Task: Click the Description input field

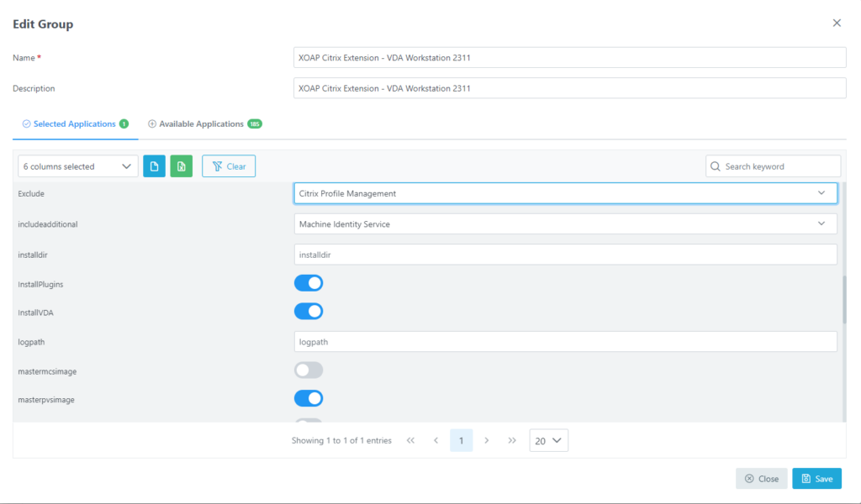Action: 569,88
